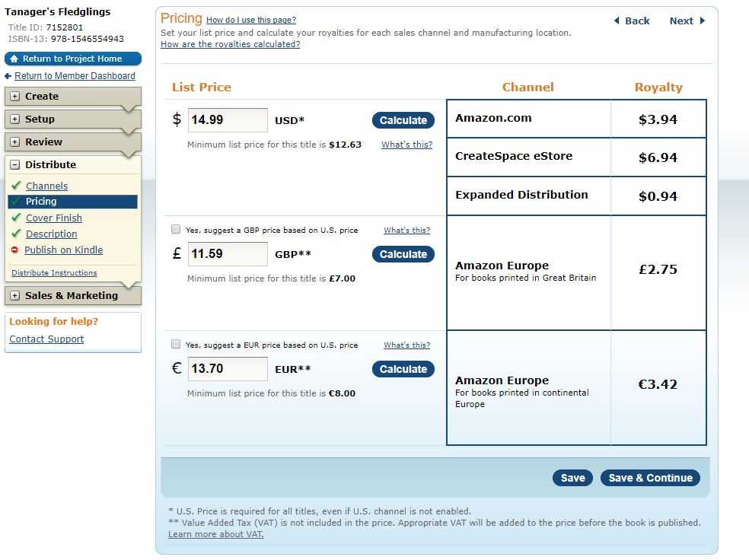The height and width of the screenshot is (560, 749).
Task: Open the Channels page in sidebar
Action: [46, 186]
